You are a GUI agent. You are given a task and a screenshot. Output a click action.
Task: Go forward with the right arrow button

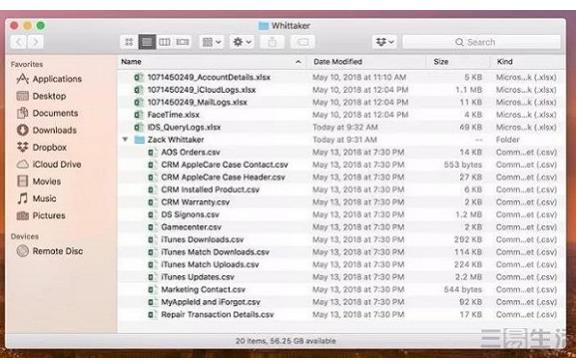pos(35,42)
